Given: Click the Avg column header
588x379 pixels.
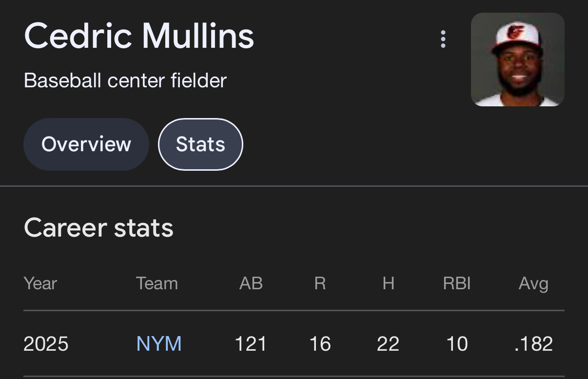Looking at the screenshot, I should (533, 283).
